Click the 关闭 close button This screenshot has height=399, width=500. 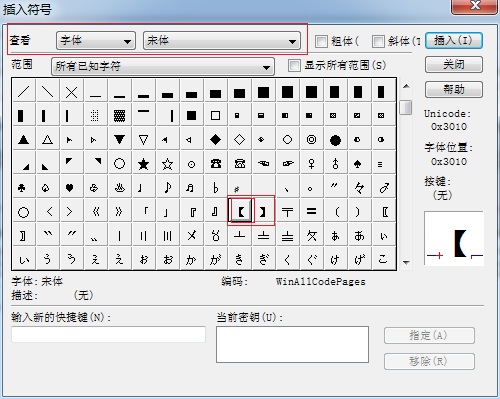pos(454,64)
